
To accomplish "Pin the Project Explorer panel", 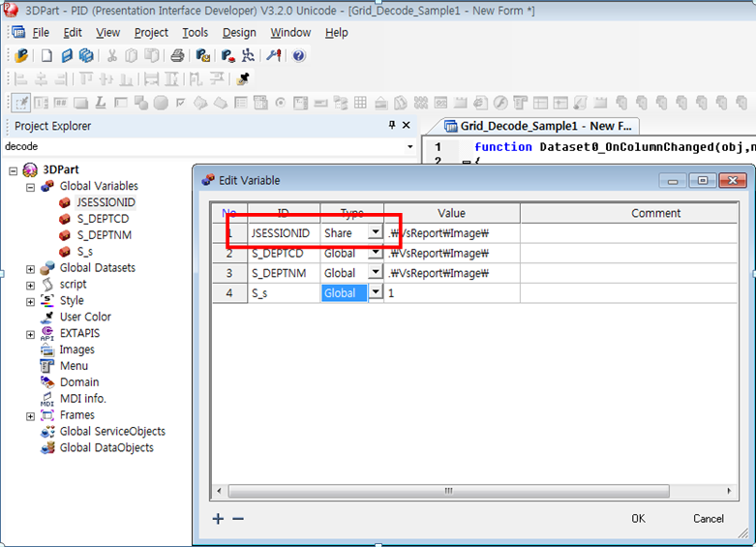I will [x=392, y=126].
